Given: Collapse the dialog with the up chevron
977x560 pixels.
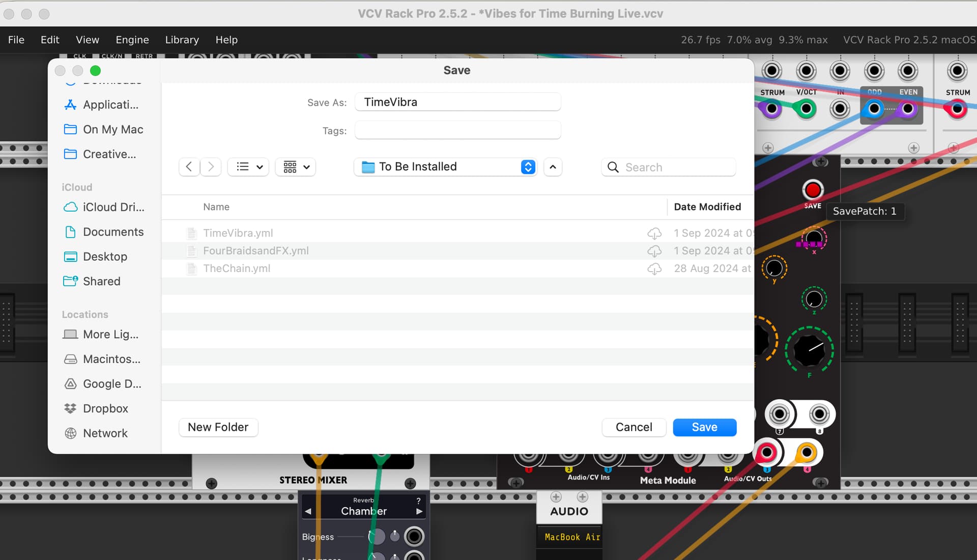Looking at the screenshot, I should 553,167.
